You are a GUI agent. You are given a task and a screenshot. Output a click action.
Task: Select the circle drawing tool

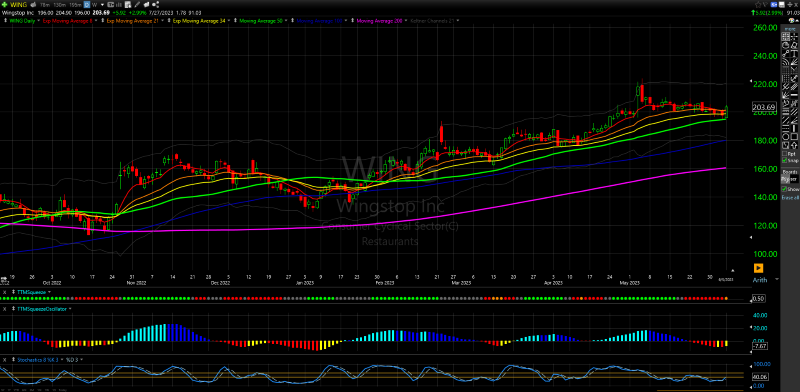(786, 137)
